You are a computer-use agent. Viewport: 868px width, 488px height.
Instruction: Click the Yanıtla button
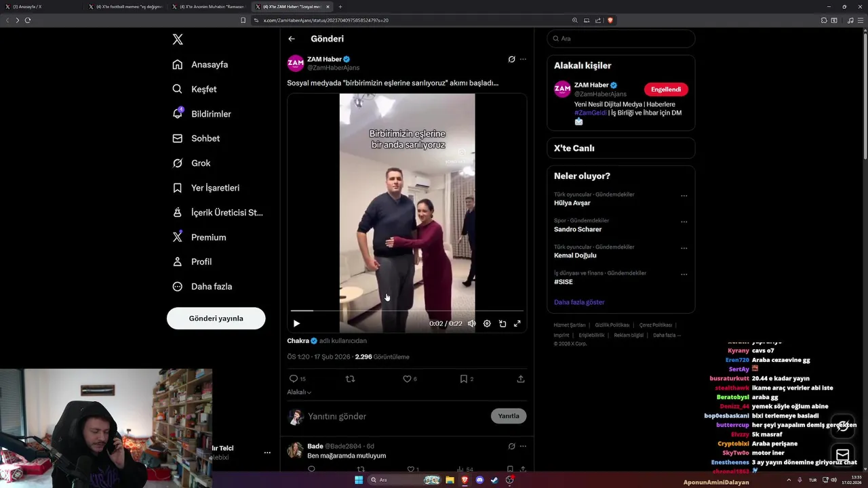(509, 416)
